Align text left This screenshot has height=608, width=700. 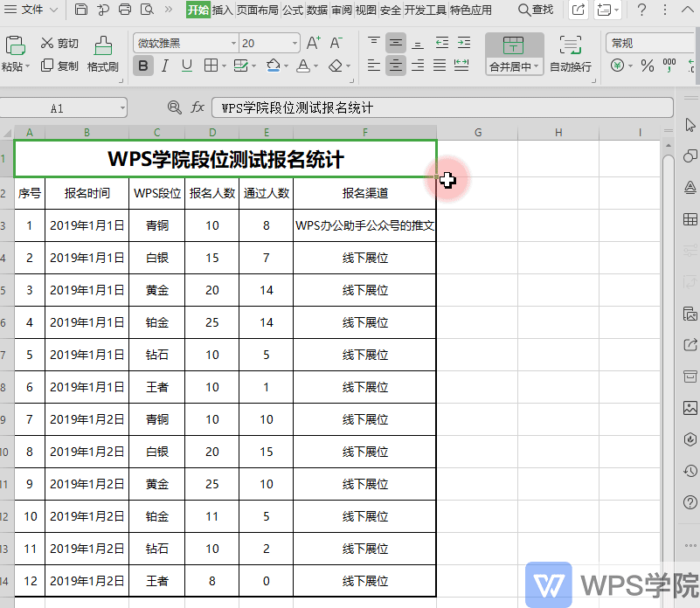pos(374,66)
